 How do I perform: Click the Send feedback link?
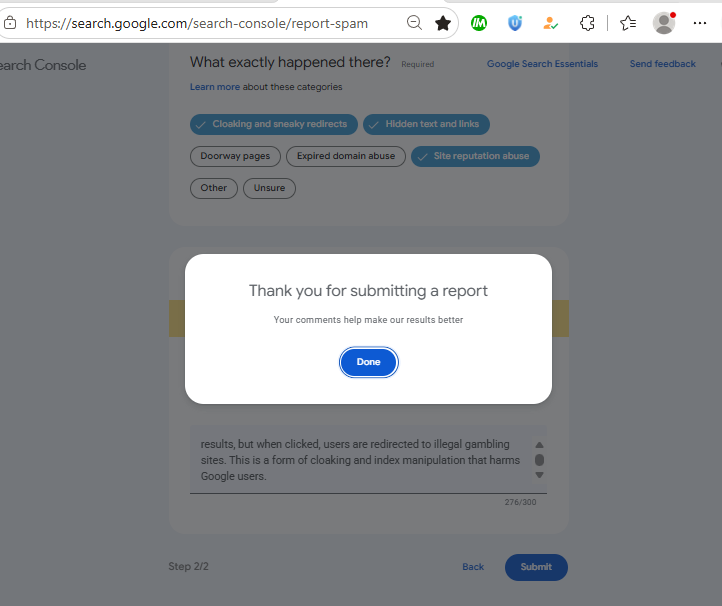[663, 64]
